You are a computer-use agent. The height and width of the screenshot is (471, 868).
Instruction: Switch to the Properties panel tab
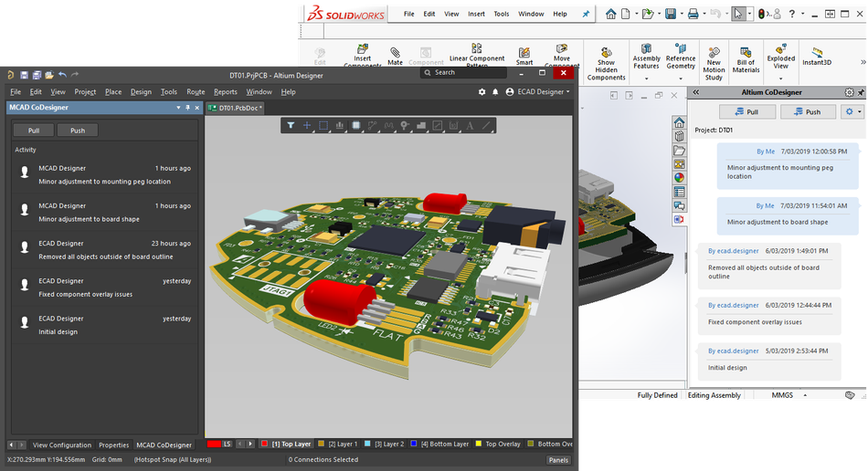point(113,445)
